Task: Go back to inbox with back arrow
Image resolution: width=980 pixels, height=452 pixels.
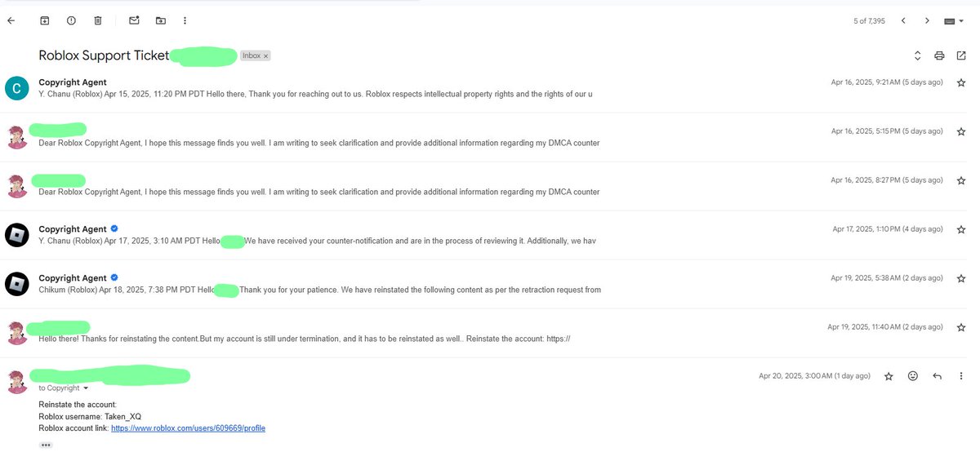Action: pyautogui.click(x=11, y=20)
